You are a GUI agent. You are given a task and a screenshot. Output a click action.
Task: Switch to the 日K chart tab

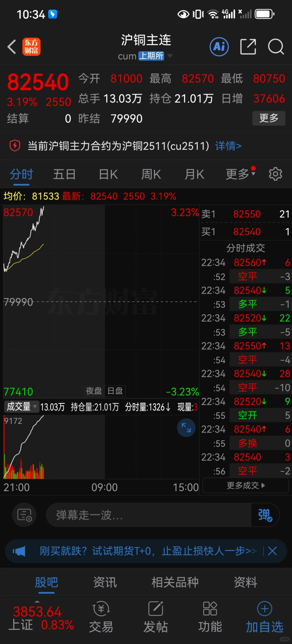108,174
